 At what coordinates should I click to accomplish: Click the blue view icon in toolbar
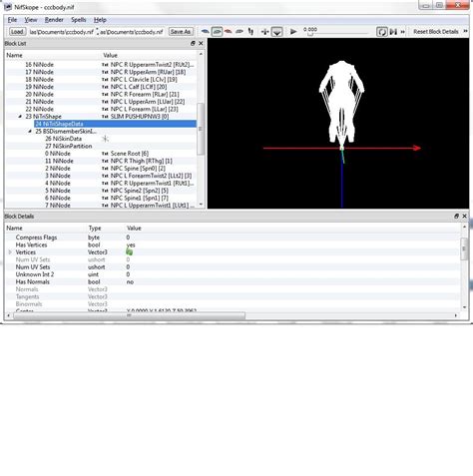click(206, 32)
